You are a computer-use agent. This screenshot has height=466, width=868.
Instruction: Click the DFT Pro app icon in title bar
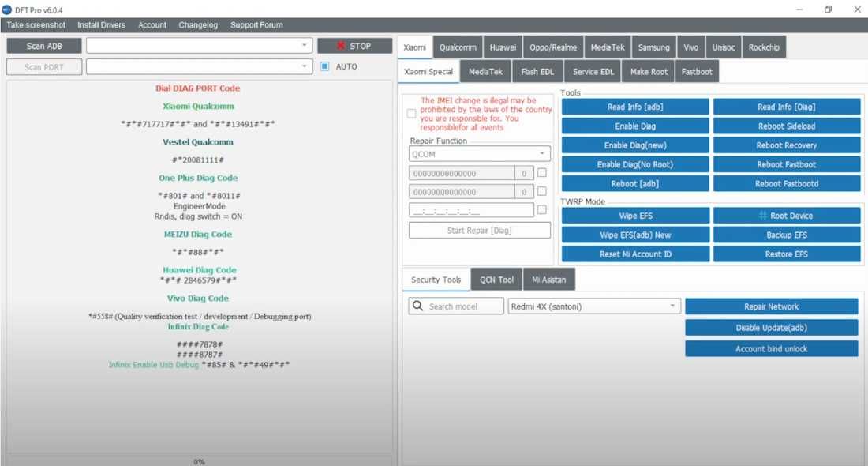[x=6, y=9]
